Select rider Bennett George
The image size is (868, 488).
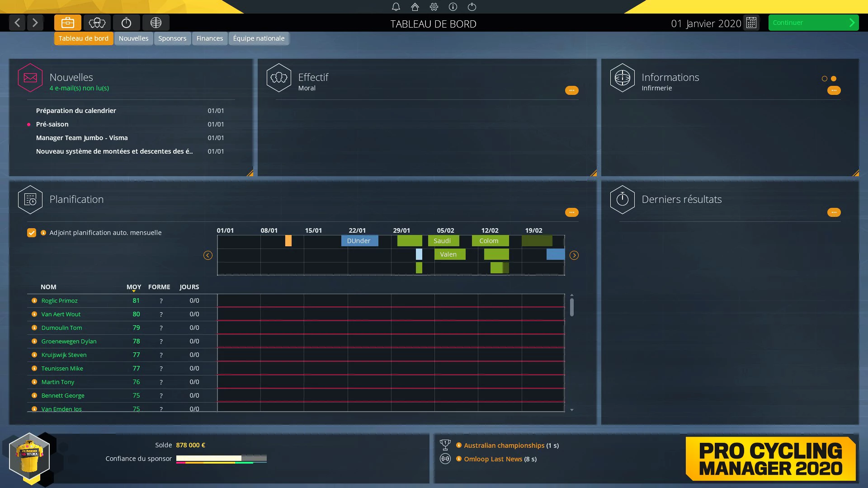coord(63,395)
